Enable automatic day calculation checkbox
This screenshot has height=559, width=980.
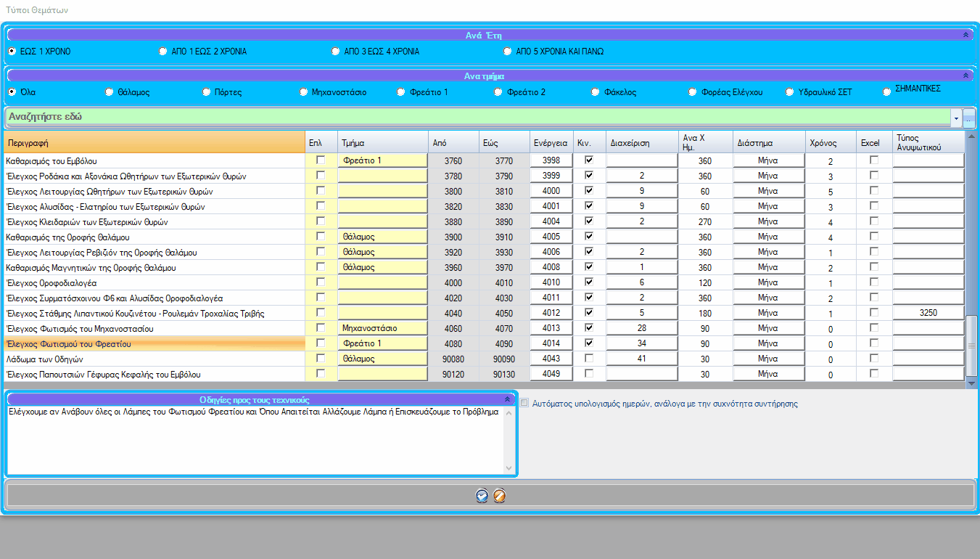(x=524, y=403)
